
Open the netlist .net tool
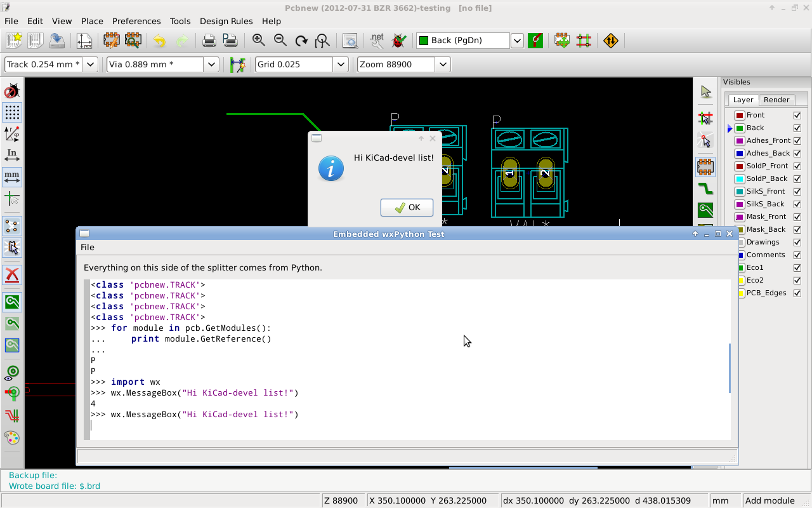377,41
